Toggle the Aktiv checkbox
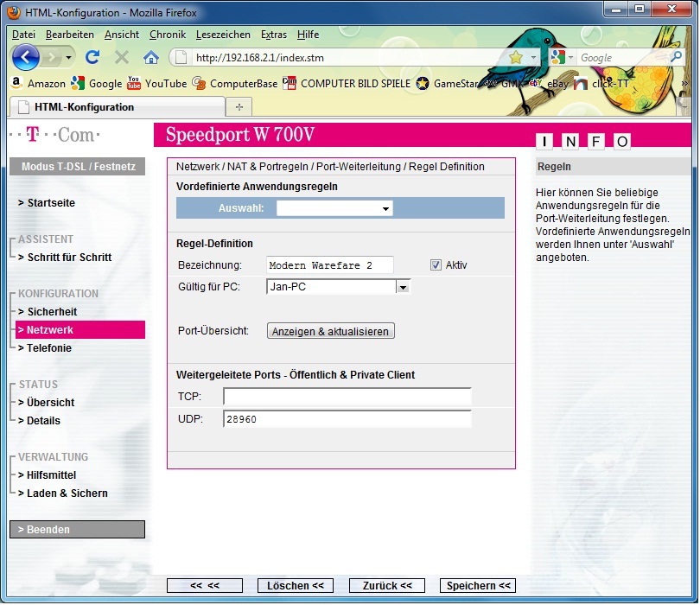This screenshot has width=700, height=605. tap(436, 265)
